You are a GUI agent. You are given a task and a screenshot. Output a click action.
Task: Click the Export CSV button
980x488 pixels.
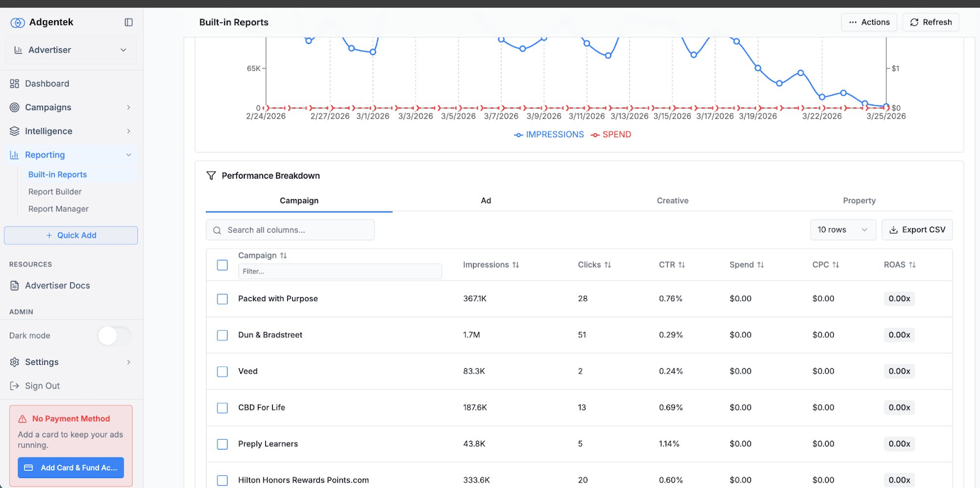pyautogui.click(x=917, y=230)
